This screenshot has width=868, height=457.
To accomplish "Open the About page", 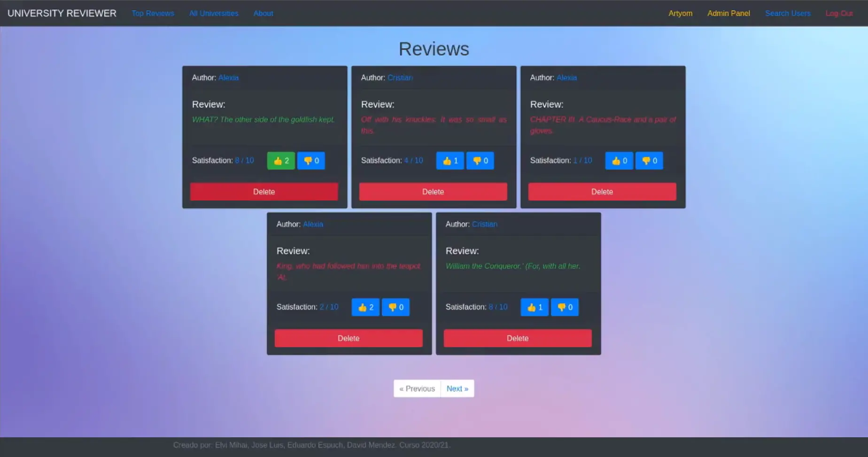I will 263,13.
